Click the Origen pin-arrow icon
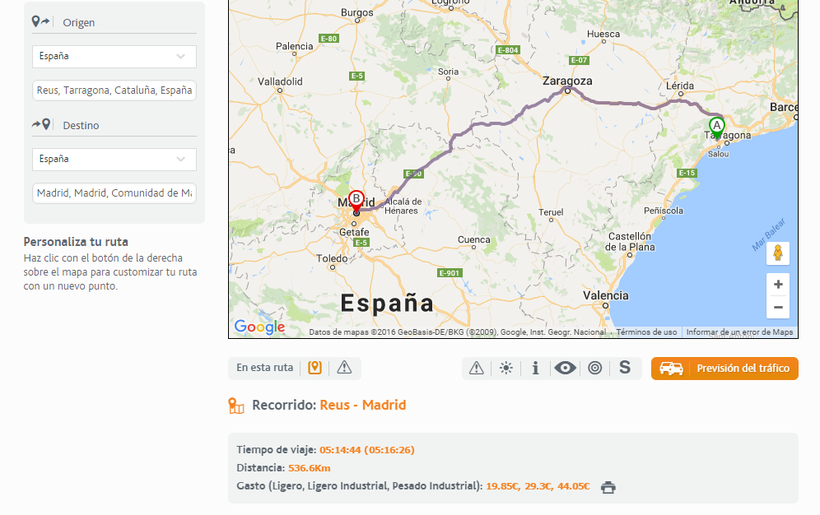 (x=41, y=22)
